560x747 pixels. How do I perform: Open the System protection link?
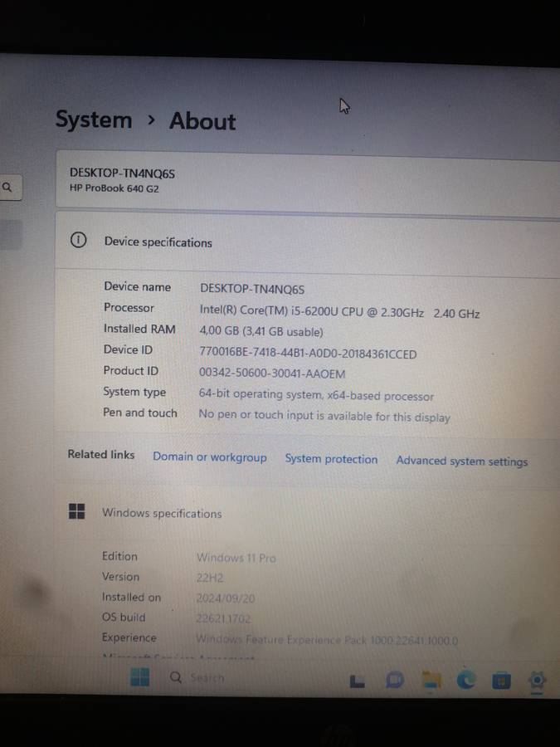click(x=331, y=459)
